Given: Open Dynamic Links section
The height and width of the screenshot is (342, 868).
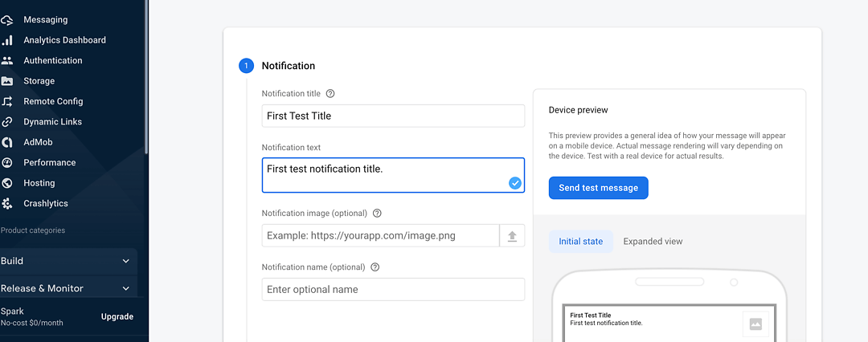Looking at the screenshot, I should (x=52, y=122).
